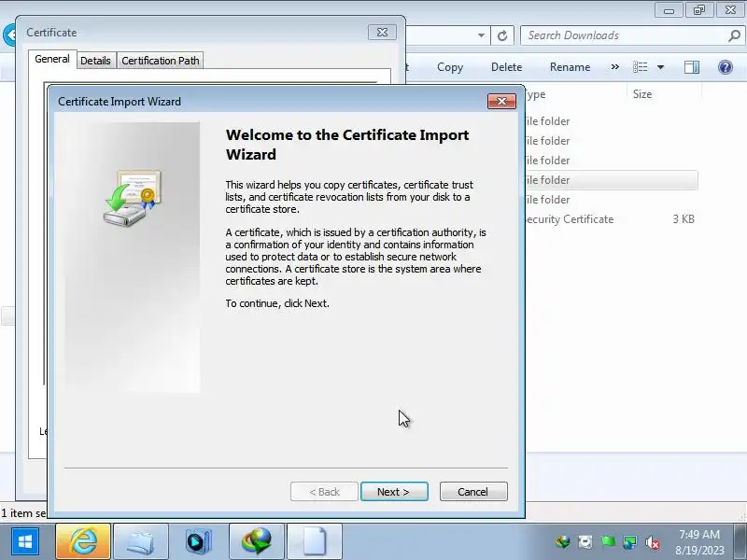The width and height of the screenshot is (747, 560).
Task: Click Rename in the Explorer toolbar
Action: (x=570, y=67)
